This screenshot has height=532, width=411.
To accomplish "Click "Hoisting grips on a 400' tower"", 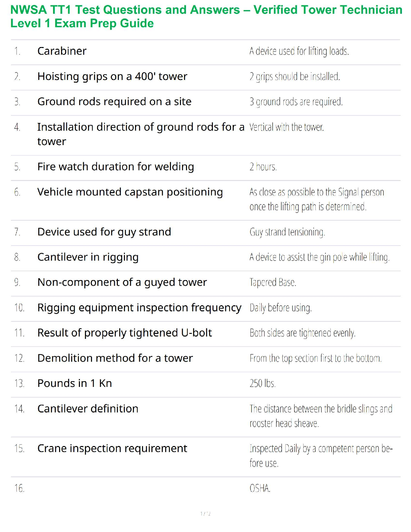I will click(112, 77).
